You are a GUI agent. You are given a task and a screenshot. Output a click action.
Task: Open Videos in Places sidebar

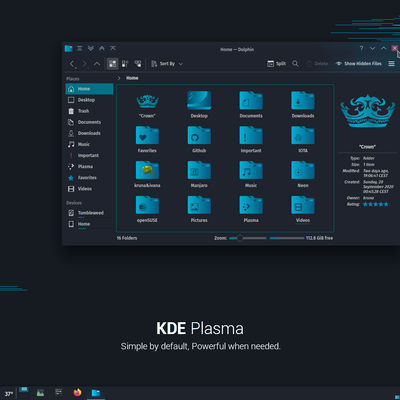pos(89,189)
